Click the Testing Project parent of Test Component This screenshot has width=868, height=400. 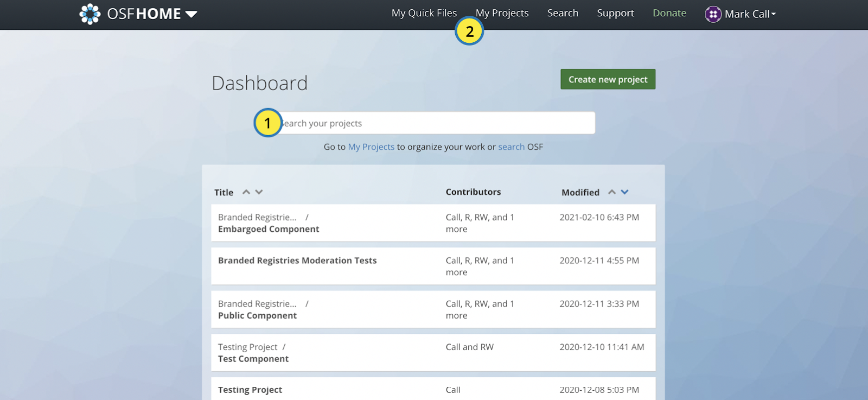point(247,347)
